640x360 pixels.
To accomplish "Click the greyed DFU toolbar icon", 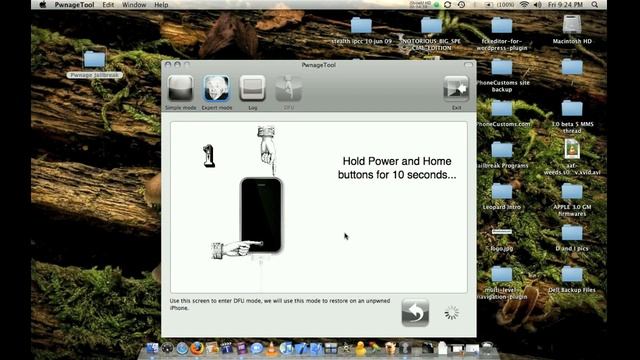I will click(x=289, y=89).
